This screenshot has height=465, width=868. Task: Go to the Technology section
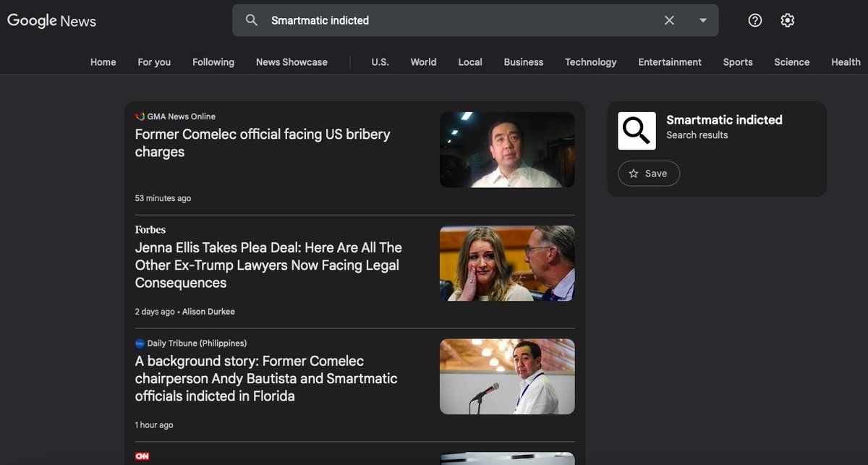tap(591, 62)
